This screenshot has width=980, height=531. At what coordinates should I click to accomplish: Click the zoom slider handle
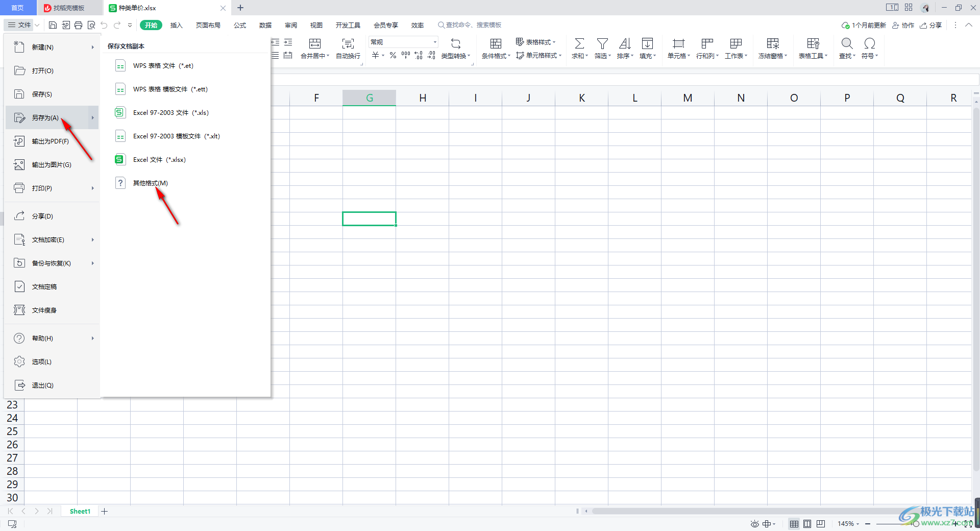click(x=916, y=524)
